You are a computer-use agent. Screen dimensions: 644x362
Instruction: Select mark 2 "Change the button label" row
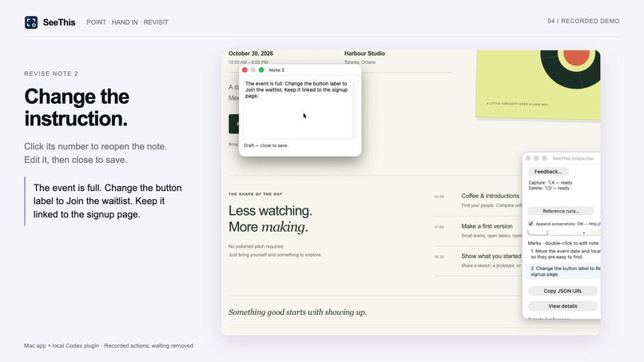(563, 271)
